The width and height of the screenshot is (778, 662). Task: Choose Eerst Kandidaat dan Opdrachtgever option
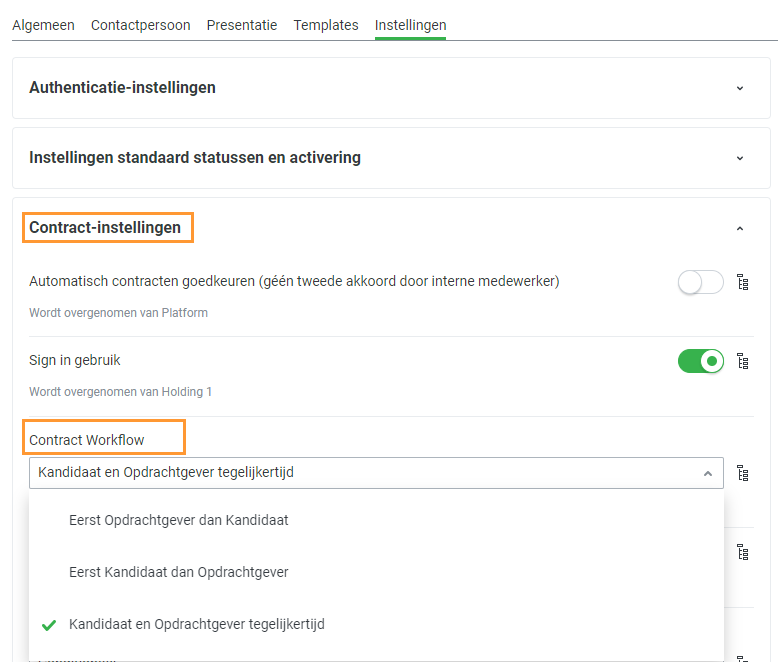179,572
